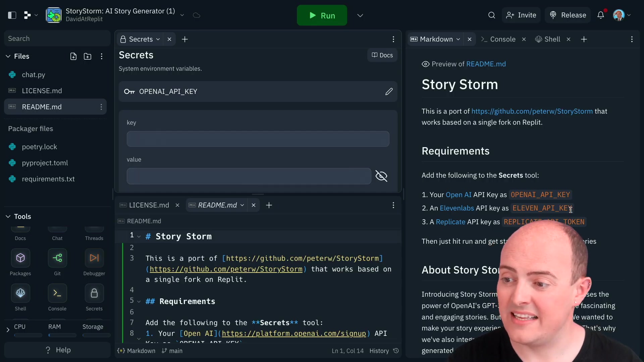The image size is (644, 362).
Task: Expand the CPU RAM Storage resources panel
Action: [x=8, y=330]
